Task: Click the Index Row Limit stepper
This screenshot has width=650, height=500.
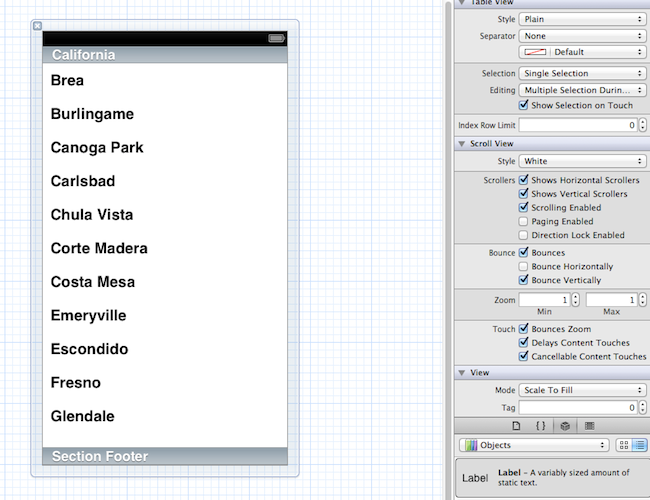Action: coord(643,125)
